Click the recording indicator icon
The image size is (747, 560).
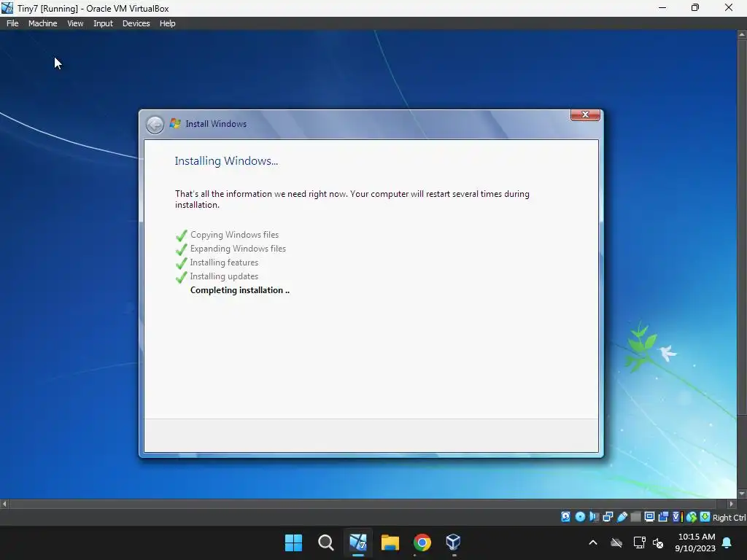663,517
